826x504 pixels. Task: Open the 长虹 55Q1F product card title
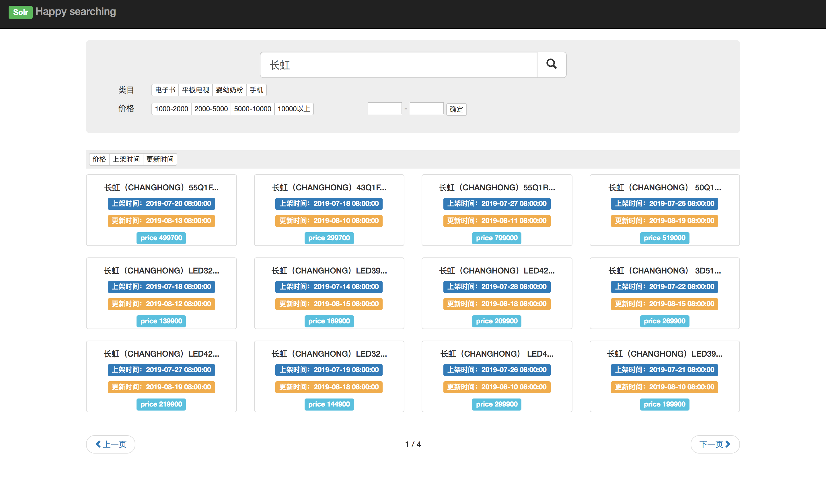pos(161,187)
